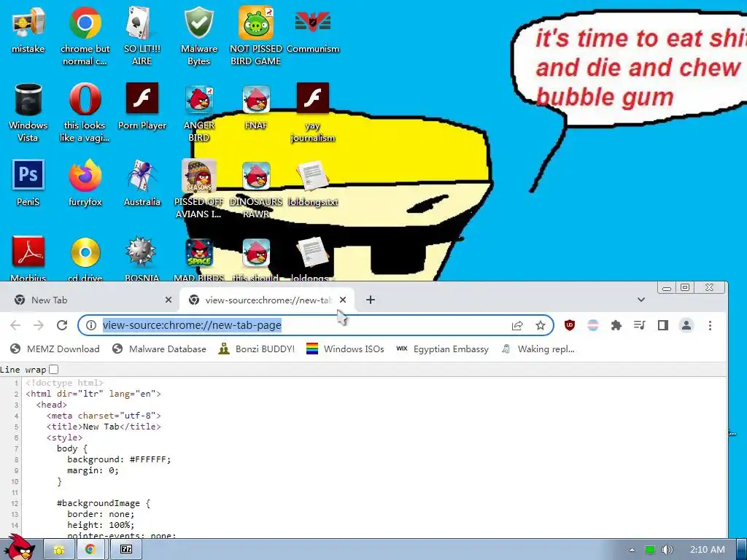Select the 'cd drive' disc icon

pos(85,257)
